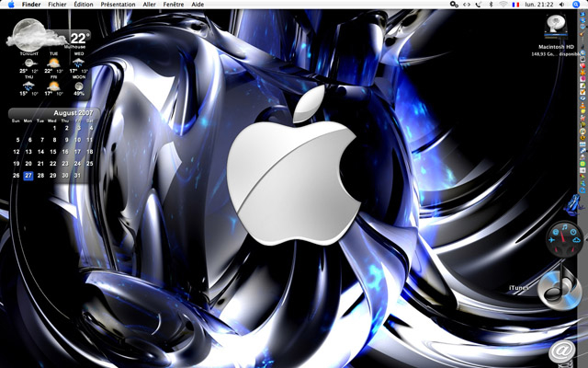Select date 31 in calendar
The width and height of the screenshot is (588, 368).
pyautogui.click(x=77, y=176)
